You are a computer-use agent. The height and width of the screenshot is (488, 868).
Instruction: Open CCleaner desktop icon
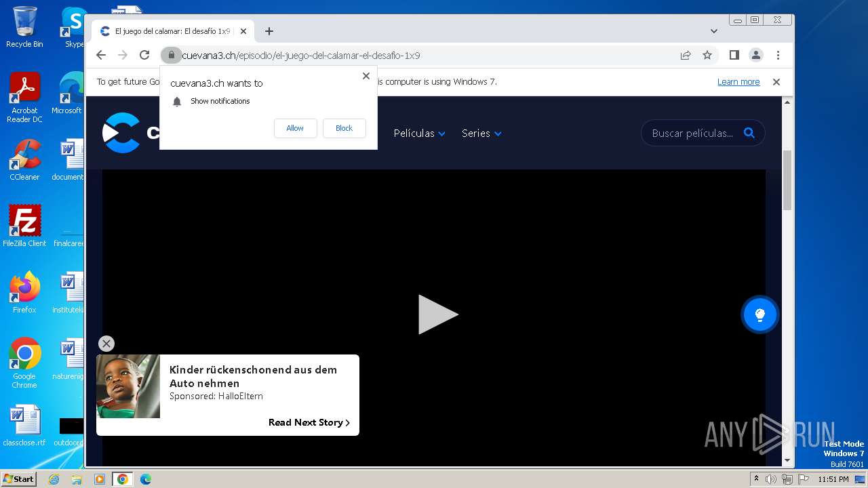pos(24,160)
